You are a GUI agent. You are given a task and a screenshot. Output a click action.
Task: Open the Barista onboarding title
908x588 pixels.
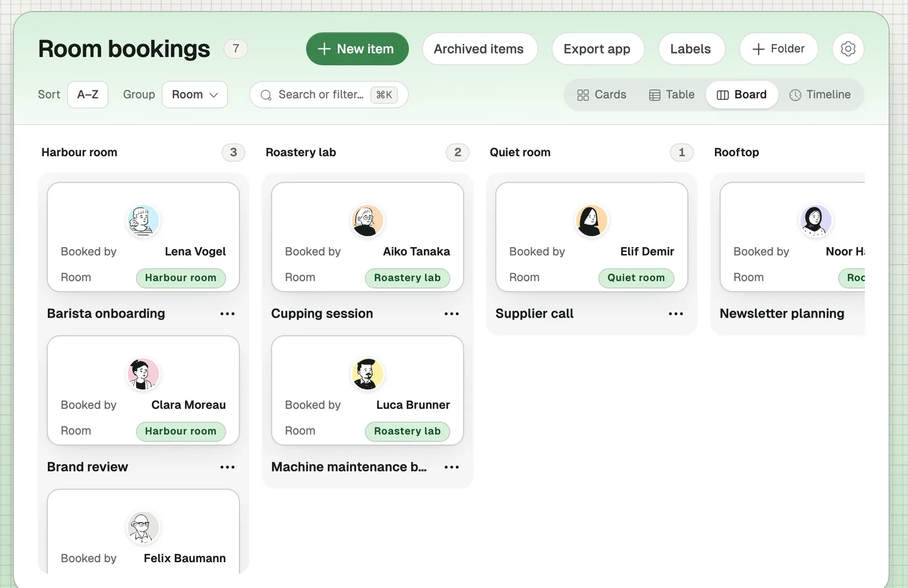[x=106, y=314]
